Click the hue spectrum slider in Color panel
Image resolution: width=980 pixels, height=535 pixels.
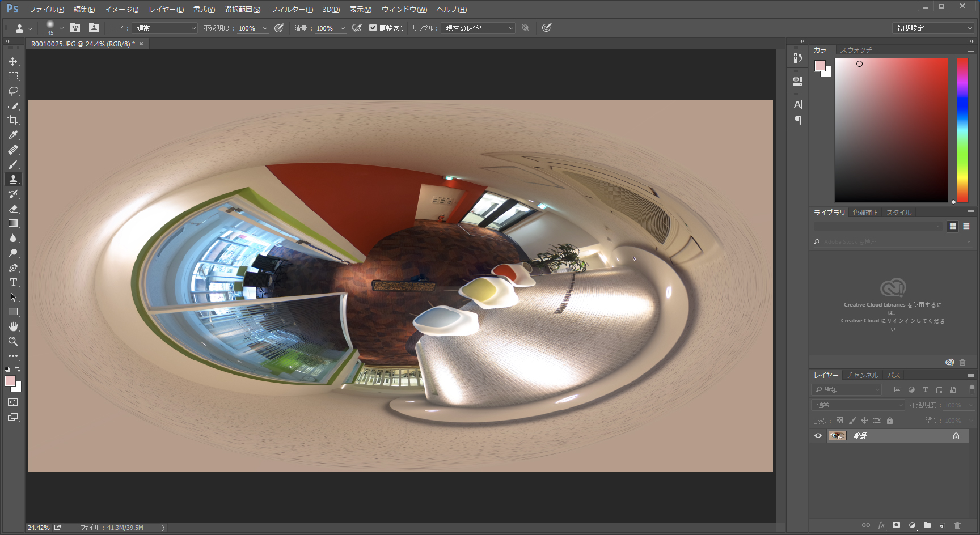(963, 130)
